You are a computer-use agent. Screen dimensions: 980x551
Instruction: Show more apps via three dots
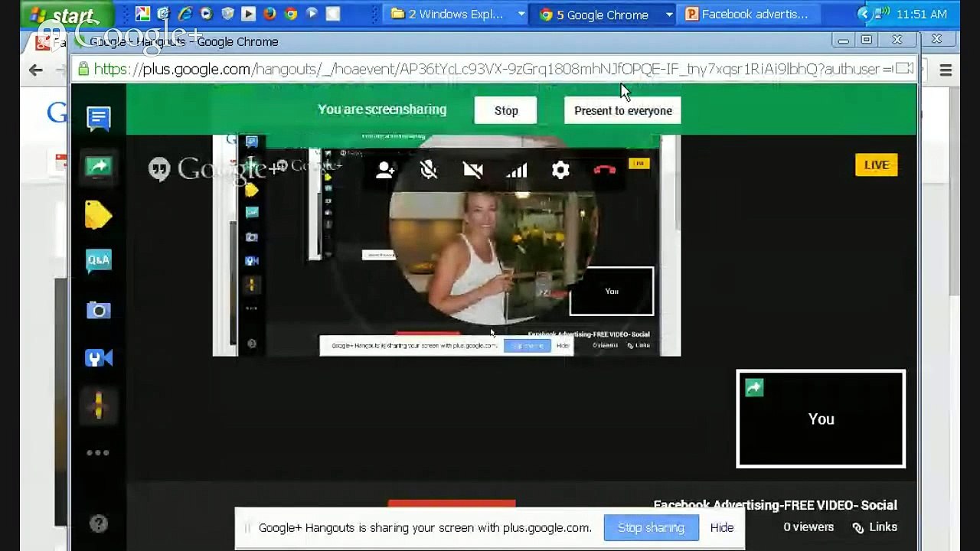[98, 452]
